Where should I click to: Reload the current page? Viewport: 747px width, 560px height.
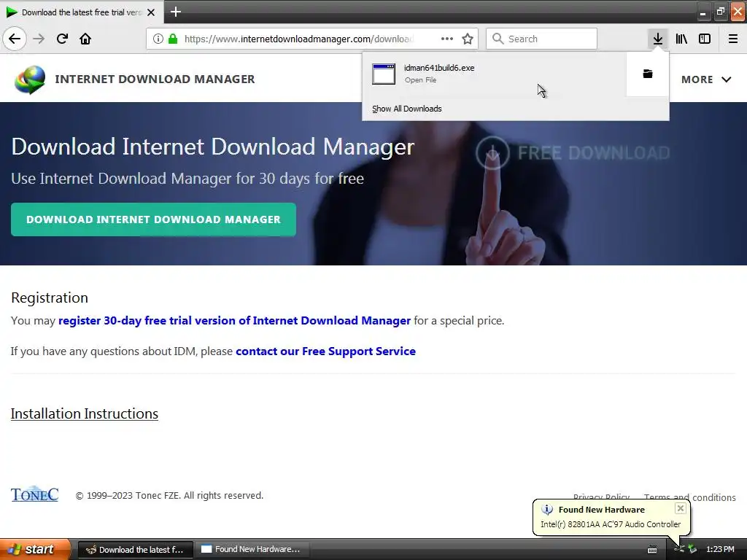tap(62, 39)
